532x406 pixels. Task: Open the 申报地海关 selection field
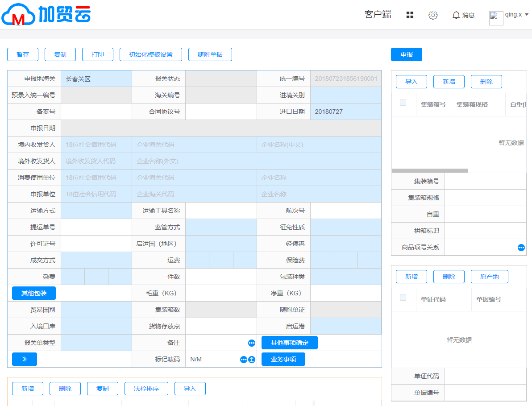click(x=96, y=79)
